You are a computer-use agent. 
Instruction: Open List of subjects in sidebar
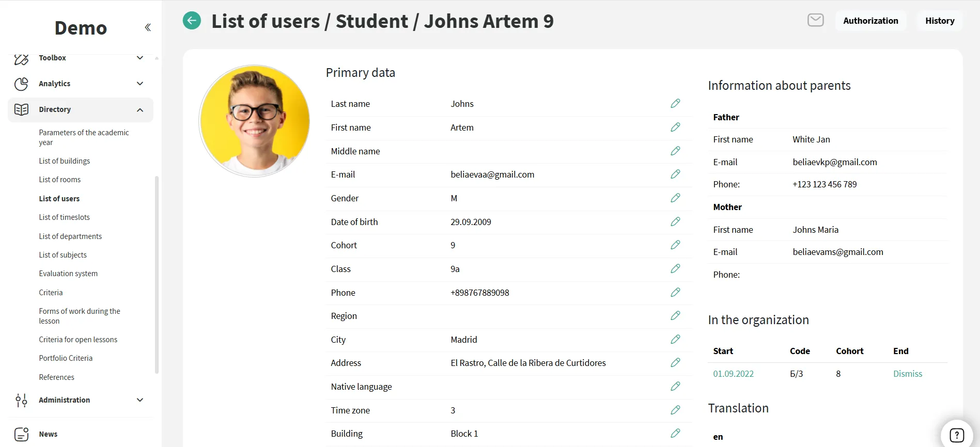[63, 255]
